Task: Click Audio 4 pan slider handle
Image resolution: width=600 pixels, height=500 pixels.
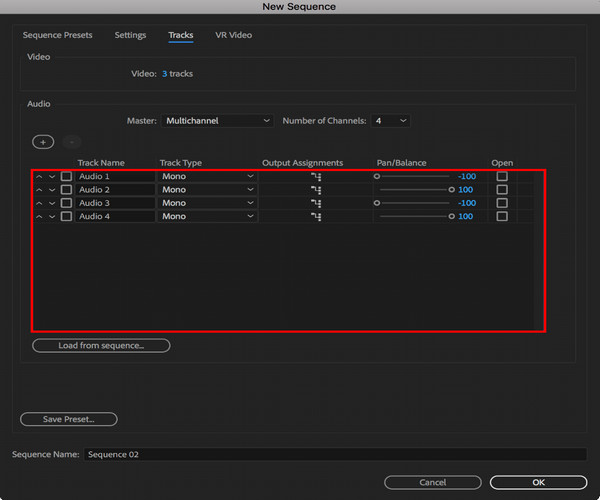Action: [452, 217]
